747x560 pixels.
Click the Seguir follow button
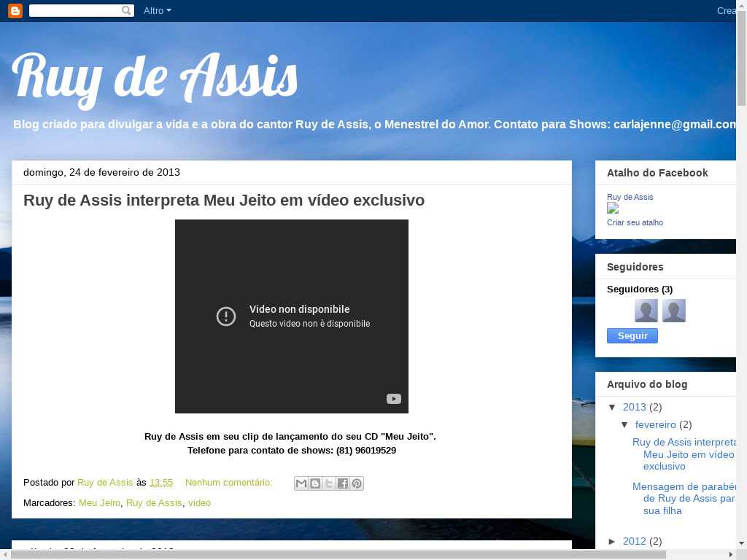(x=632, y=336)
